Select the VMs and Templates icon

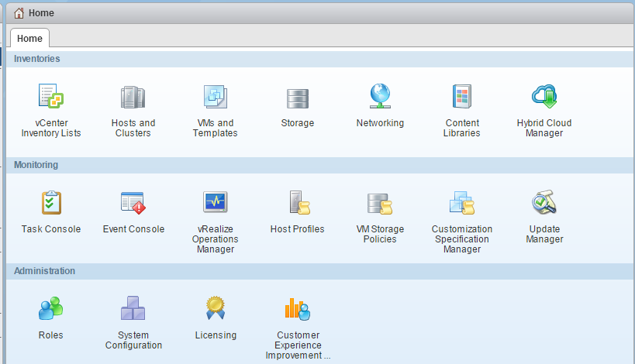click(216, 97)
